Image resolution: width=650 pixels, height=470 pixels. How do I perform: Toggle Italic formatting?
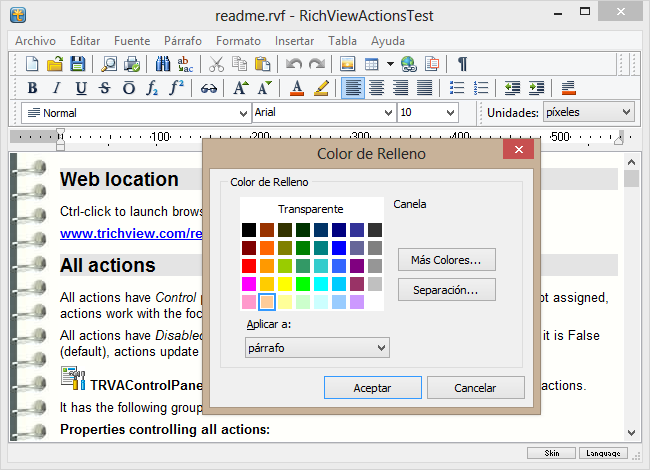(x=55, y=88)
